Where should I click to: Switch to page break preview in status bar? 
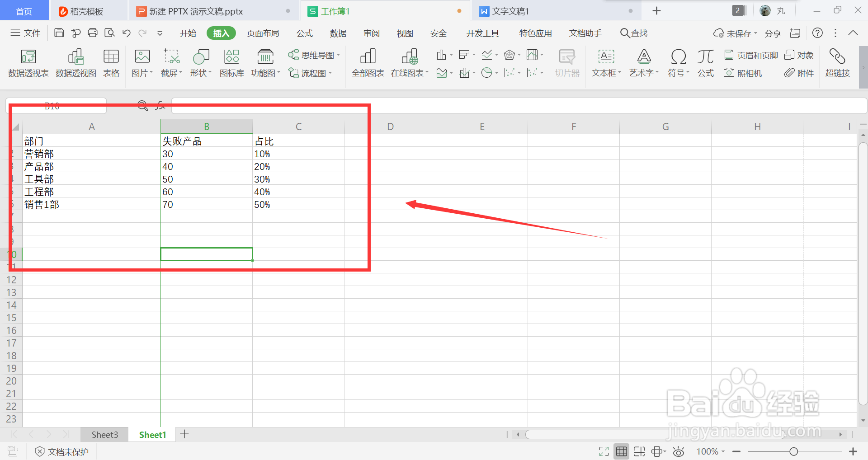click(x=639, y=451)
